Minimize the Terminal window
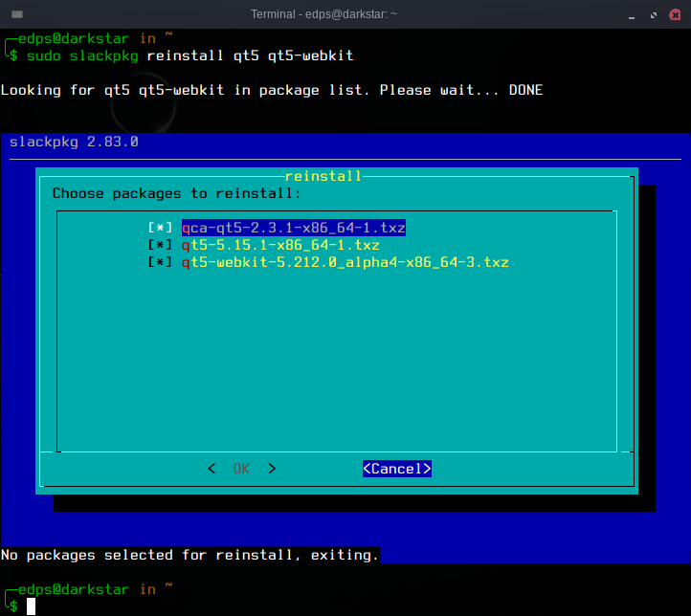Screen dimensions: 691x616 coord(632,15)
